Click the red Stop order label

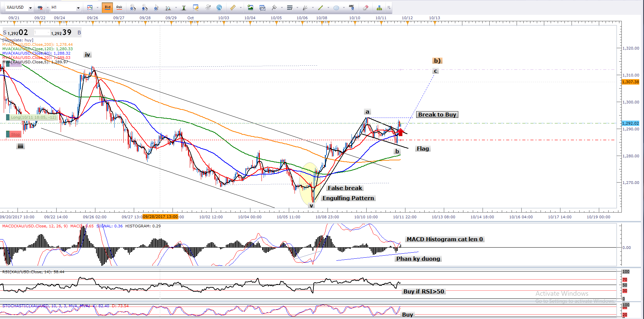tap(15, 134)
